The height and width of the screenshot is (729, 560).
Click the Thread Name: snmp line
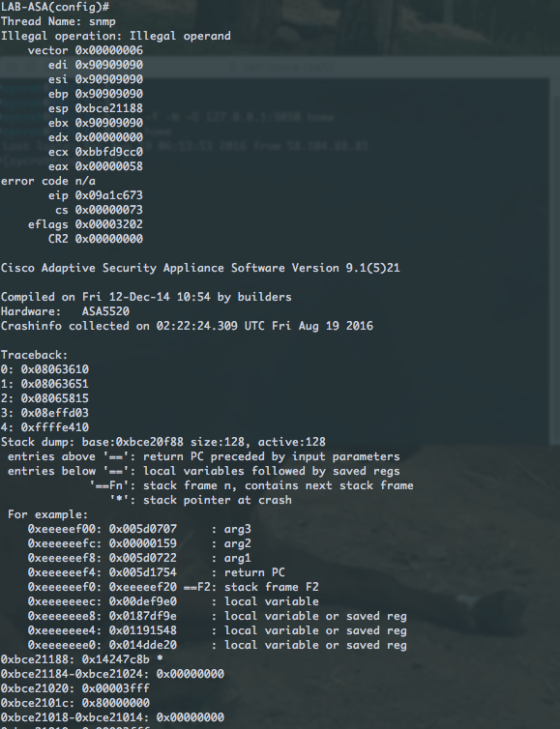click(x=58, y=21)
